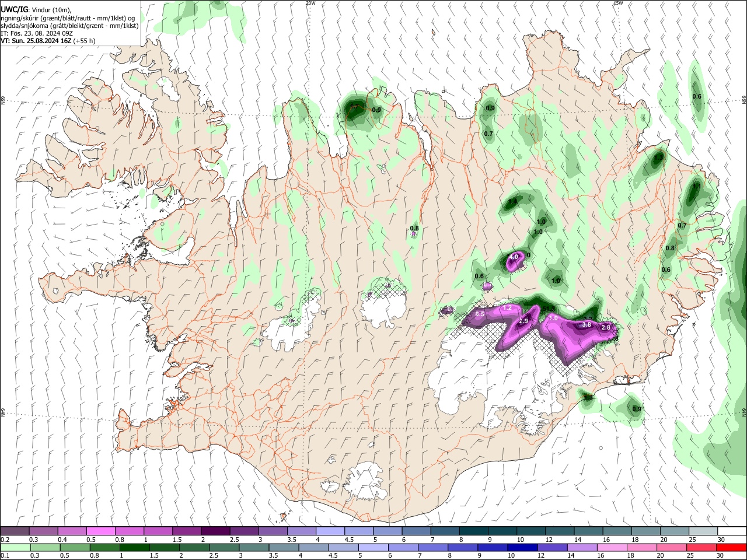Click the darkest blue 10–12 rain legend swatch
The image size is (747, 560).
coord(522,547)
